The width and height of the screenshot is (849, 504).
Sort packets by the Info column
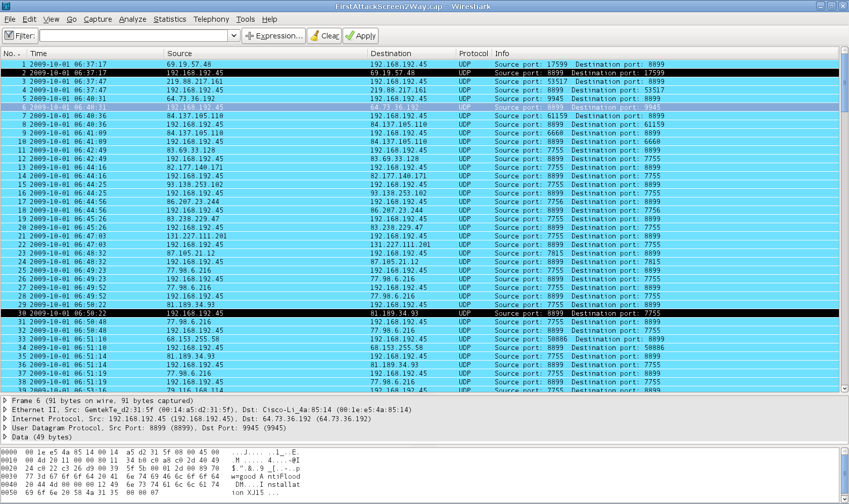(666, 54)
